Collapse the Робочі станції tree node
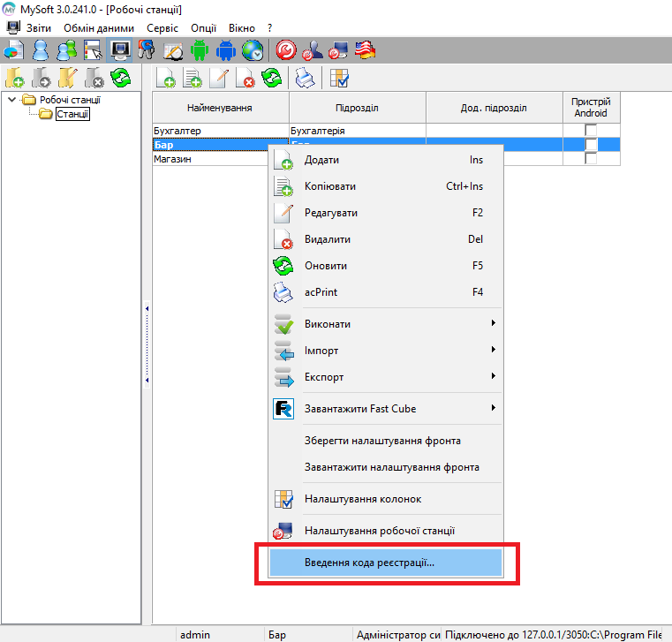This screenshot has height=642, width=672. coord(12,100)
